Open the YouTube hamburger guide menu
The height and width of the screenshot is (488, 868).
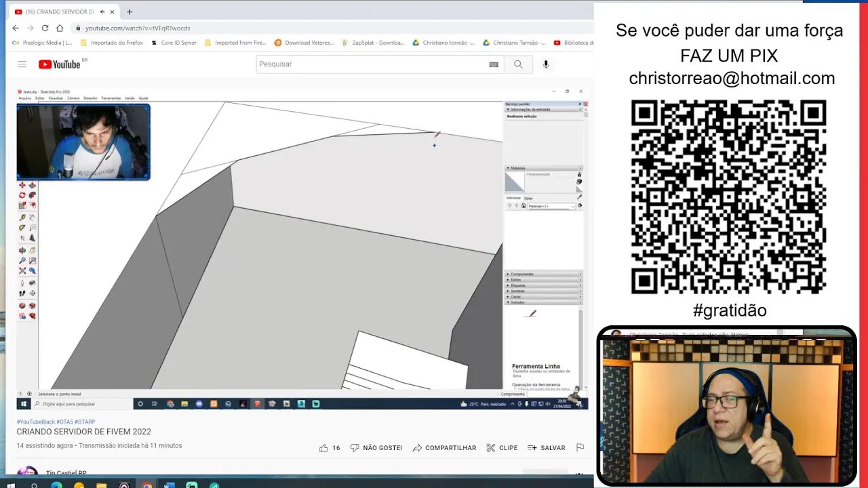[x=22, y=64]
